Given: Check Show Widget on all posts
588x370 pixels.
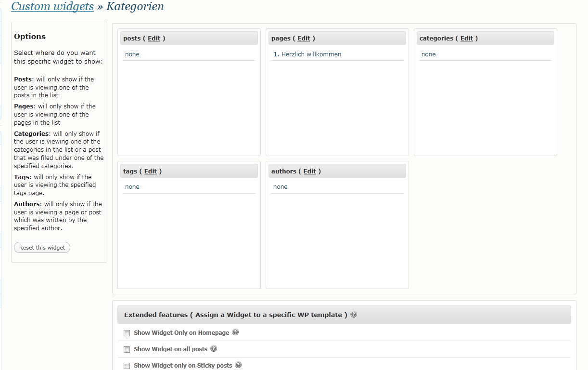Looking at the screenshot, I should (x=127, y=349).
